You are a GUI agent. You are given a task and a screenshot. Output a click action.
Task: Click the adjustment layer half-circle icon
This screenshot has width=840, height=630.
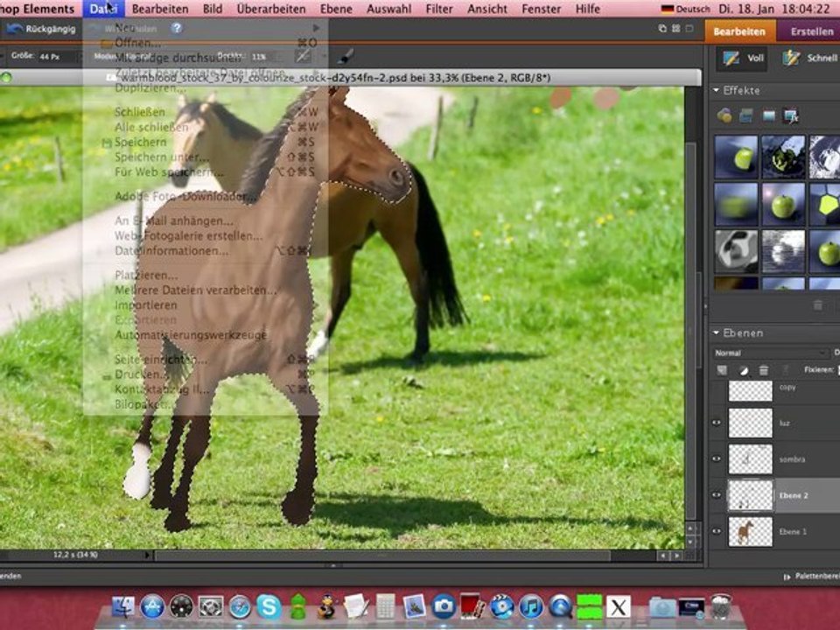(744, 369)
